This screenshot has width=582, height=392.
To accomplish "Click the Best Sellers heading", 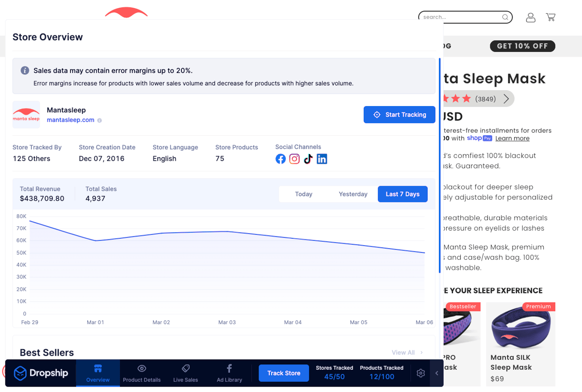I will 47,352.
